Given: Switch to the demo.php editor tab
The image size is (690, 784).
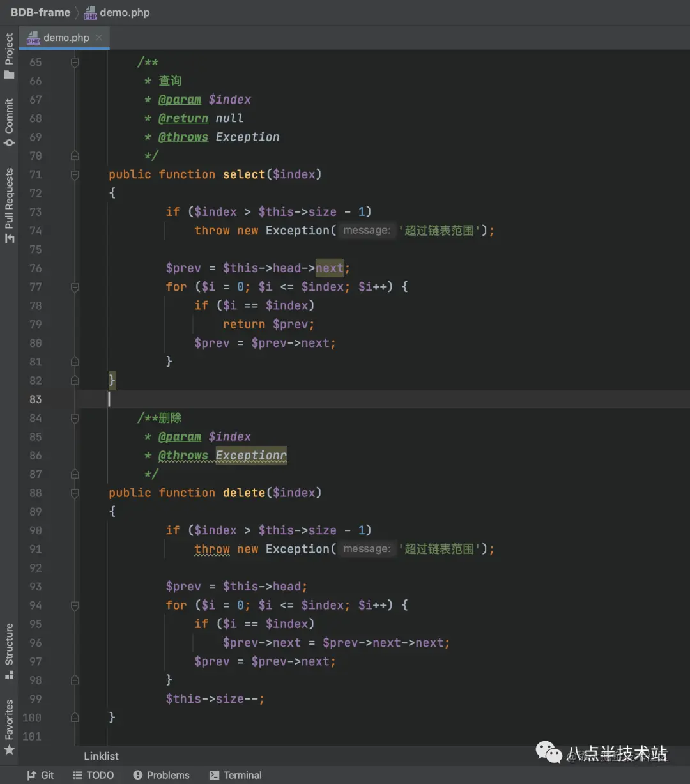Looking at the screenshot, I should click(x=66, y=38).
